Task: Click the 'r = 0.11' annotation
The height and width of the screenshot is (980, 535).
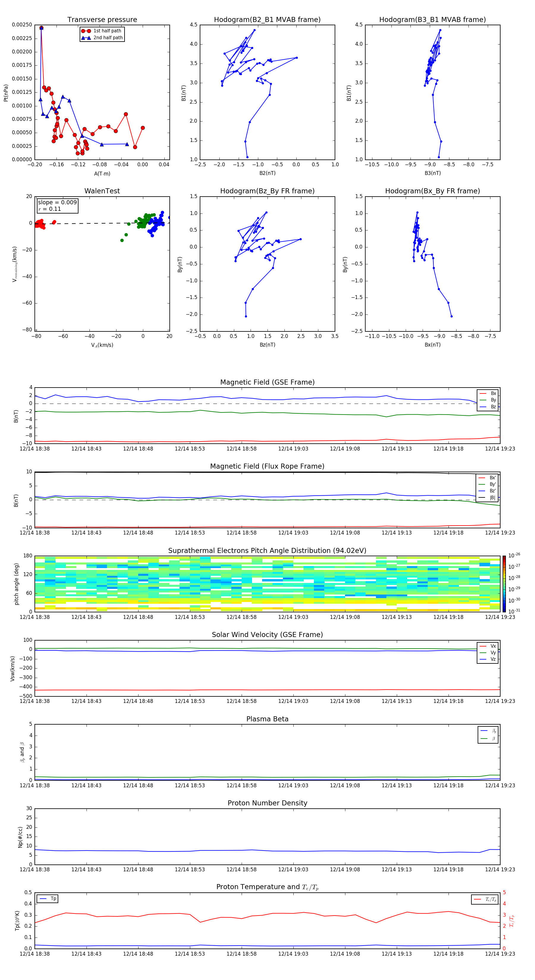Action: [50, 209]
